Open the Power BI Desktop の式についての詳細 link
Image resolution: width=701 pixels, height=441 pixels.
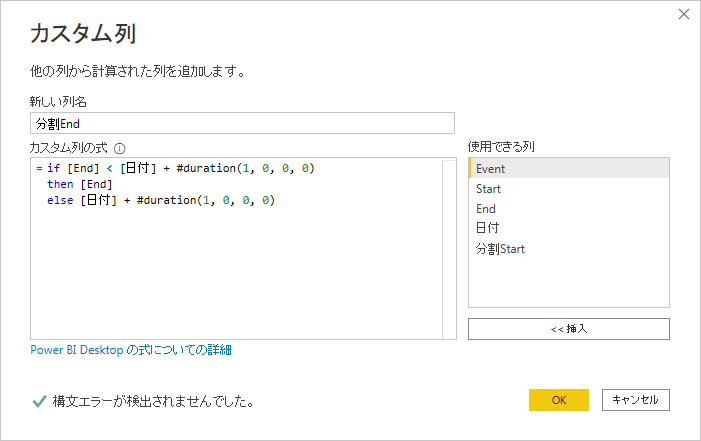[x=131, y=350]
